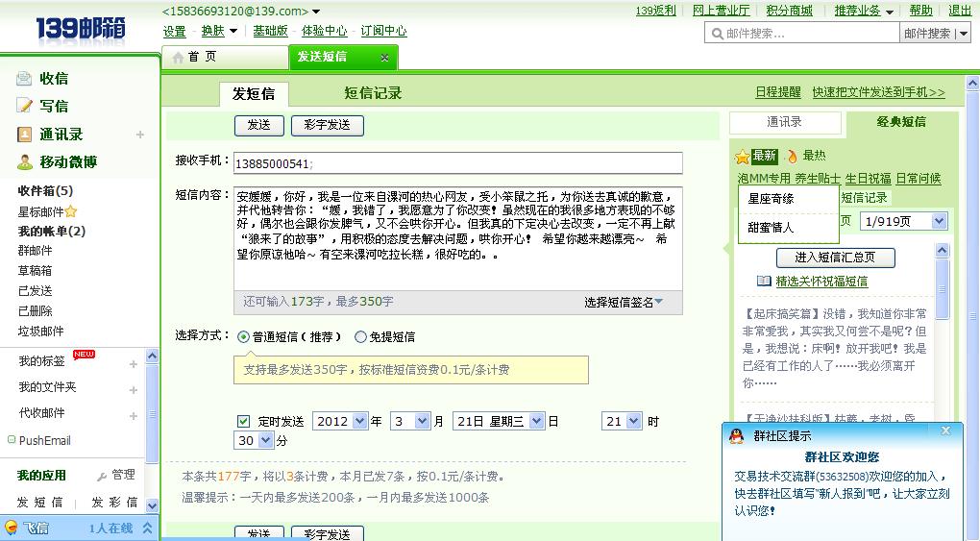The height and width of the screenshot is (541, 980).
Task: Select the 发短信 tab
Action: (254, 94)
